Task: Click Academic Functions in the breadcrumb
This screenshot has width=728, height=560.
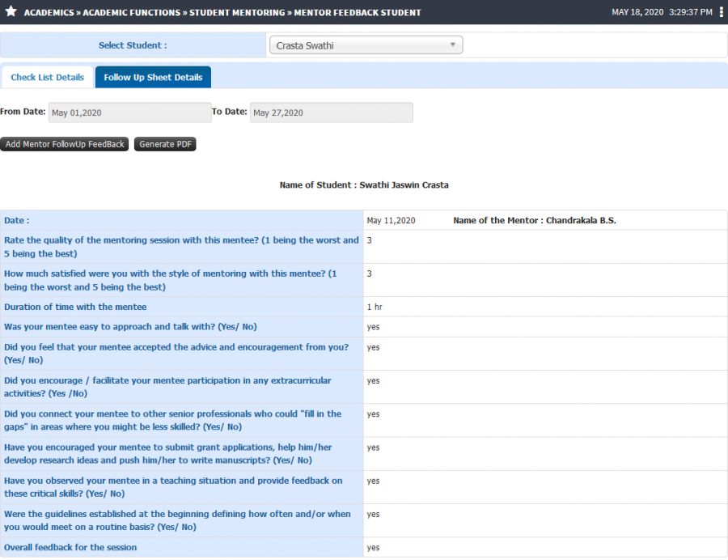Action: [x=131, y=12]
